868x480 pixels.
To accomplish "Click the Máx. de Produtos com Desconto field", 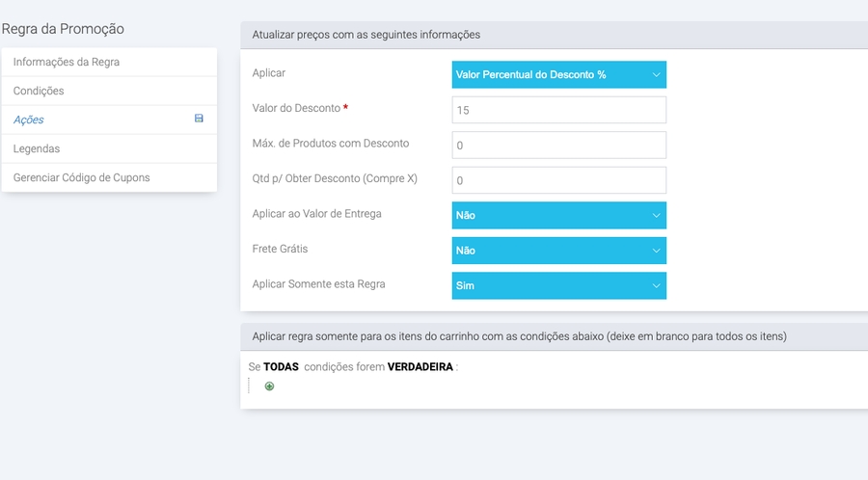I will [x=558, y=145].
